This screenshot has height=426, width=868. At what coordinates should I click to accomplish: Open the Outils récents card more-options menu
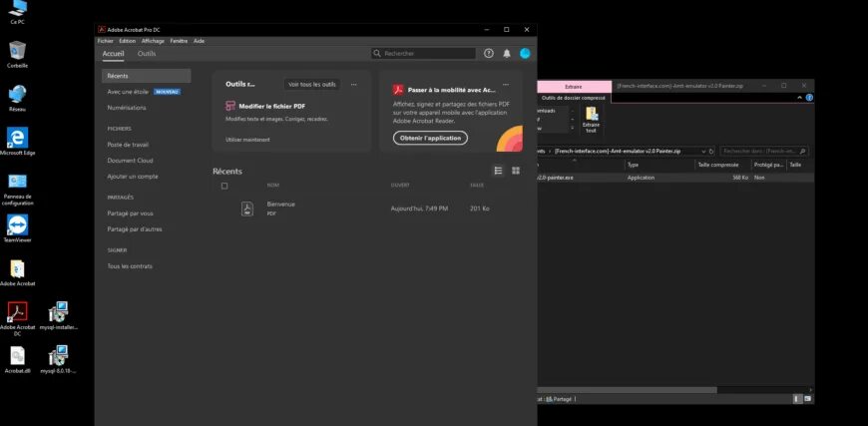(x=354, y=85)
